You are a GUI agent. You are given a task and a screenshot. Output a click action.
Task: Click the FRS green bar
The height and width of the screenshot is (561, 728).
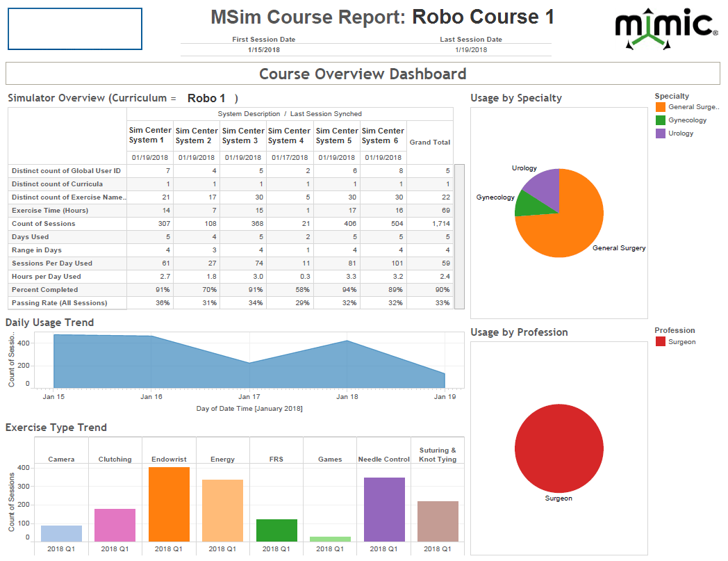pos(276,530)
